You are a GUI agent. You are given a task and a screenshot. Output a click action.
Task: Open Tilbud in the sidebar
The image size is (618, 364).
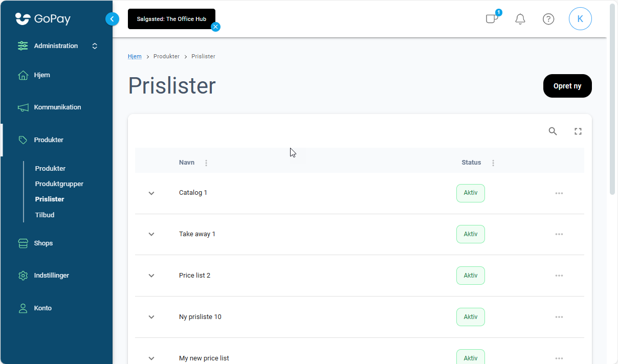point(45,215)
